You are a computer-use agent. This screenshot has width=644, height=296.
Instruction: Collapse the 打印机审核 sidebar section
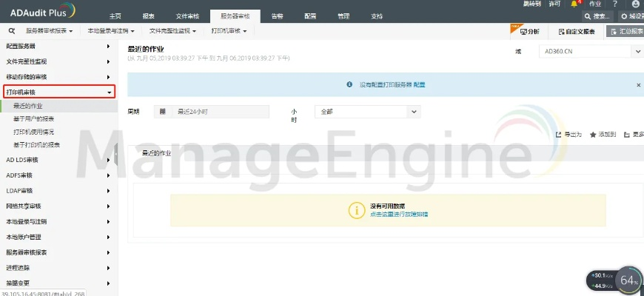click(x=58, y=92)
